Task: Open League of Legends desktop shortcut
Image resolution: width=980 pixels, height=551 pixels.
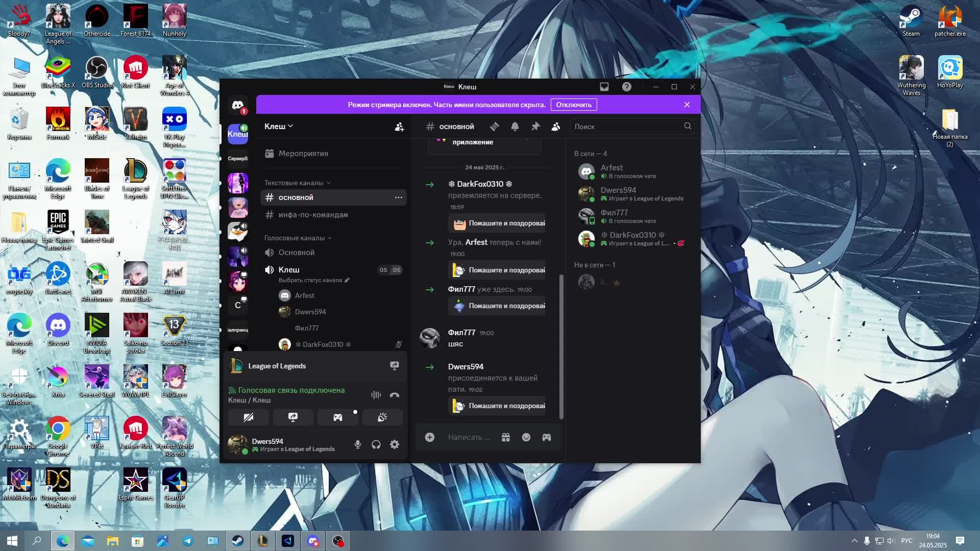Action: [135, 179]
